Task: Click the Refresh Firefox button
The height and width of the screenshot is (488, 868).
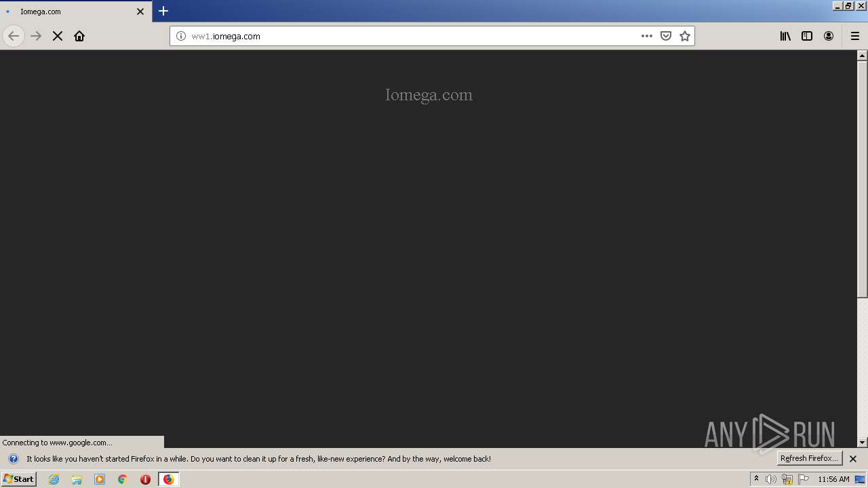Action: pyautogui.click(x=809, y=458)
